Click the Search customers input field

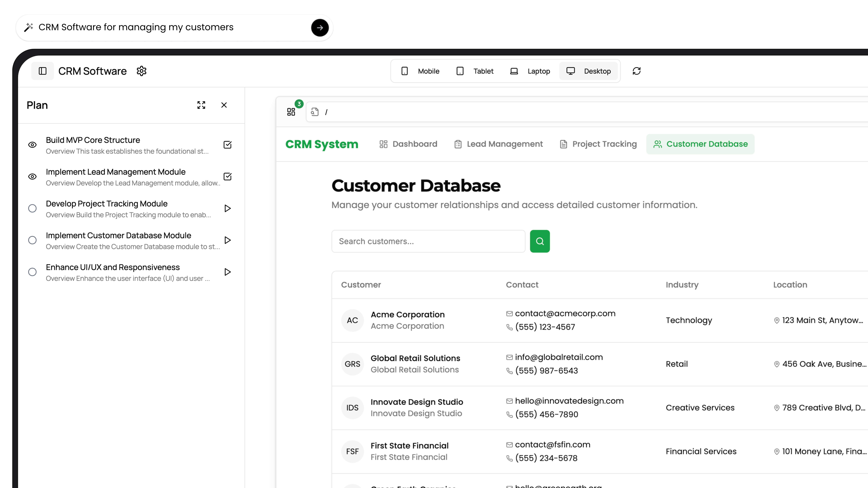(428, 241)
